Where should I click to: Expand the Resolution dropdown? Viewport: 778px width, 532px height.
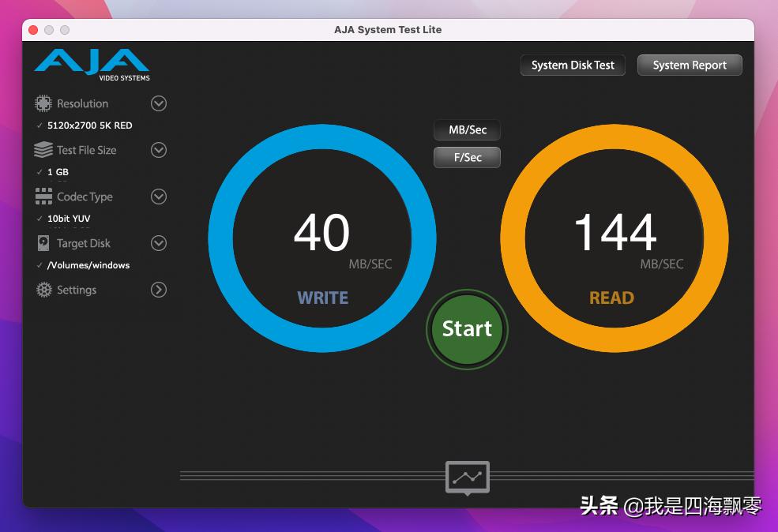[159, 103]
